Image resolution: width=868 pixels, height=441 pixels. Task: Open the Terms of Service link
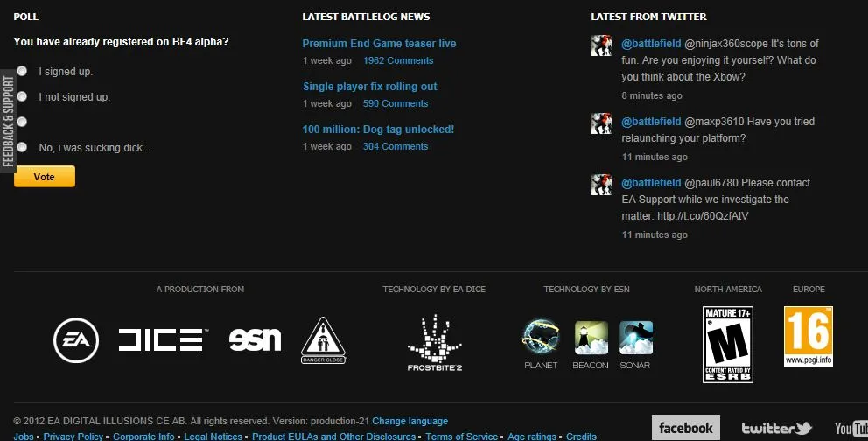point(462,437)
